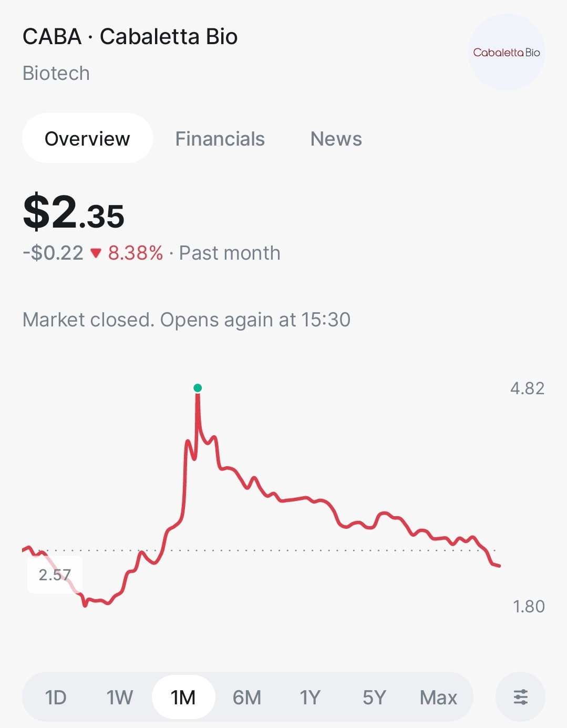Tap the CABA Cabaletta Bio title
This screenshot has width=567, height=728.
(x=130, y=37)
